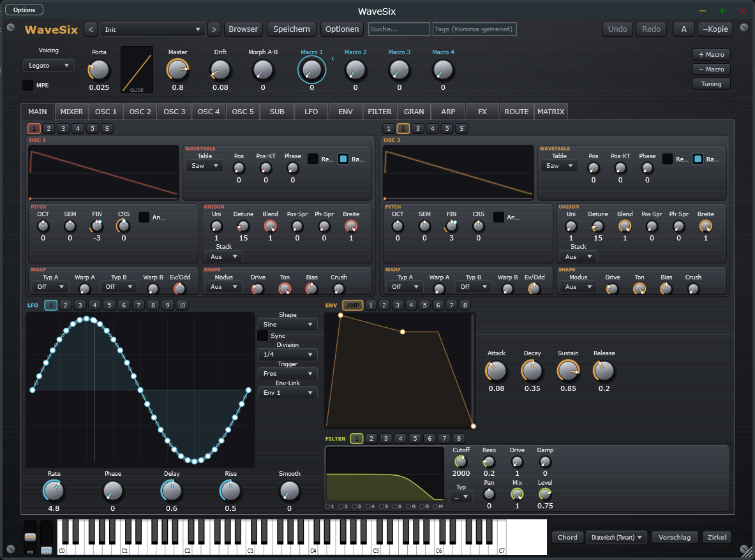Click the envelope Sustain knob
The width and height of the screenshot is (755, 560).
pyautogui.click(x=568, y=371)
